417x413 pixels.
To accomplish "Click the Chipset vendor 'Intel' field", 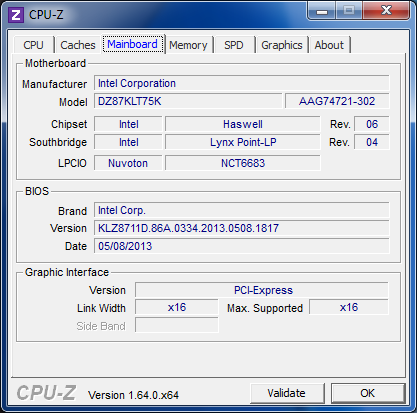I will click(x=128, y=124).
